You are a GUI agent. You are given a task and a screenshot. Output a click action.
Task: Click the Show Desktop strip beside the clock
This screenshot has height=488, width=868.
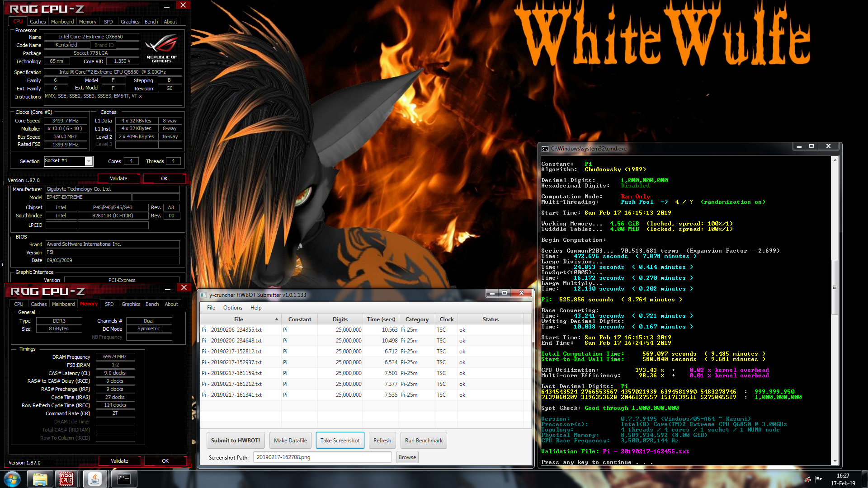(x=864, y=479)
